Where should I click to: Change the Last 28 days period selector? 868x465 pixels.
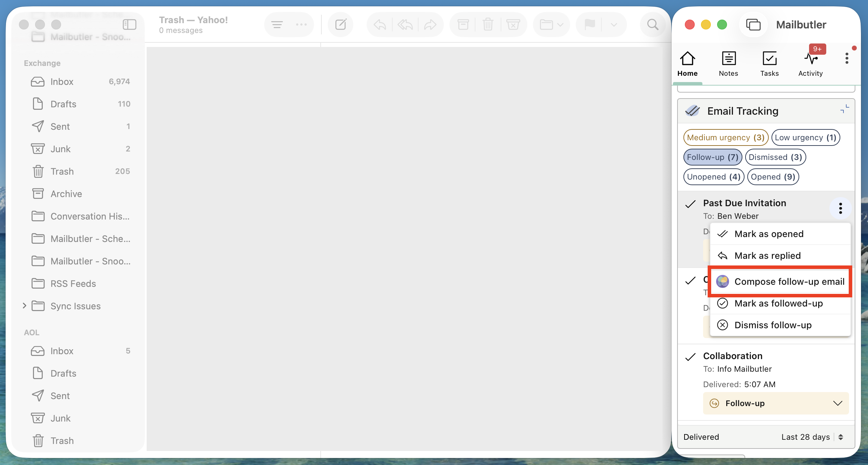[812, 437]
